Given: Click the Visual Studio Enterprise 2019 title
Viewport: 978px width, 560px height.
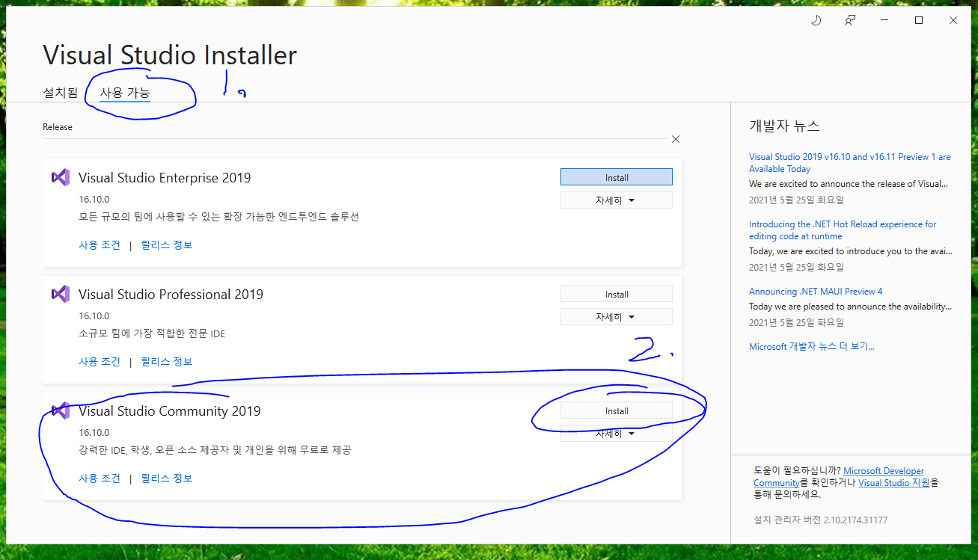Looking at the screenshot, I should 165,178.
